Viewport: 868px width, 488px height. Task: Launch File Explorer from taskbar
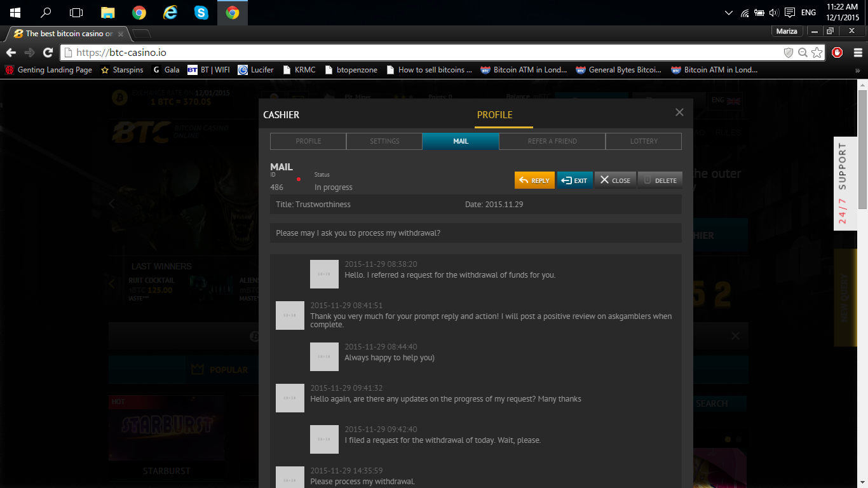pos(108,12)
